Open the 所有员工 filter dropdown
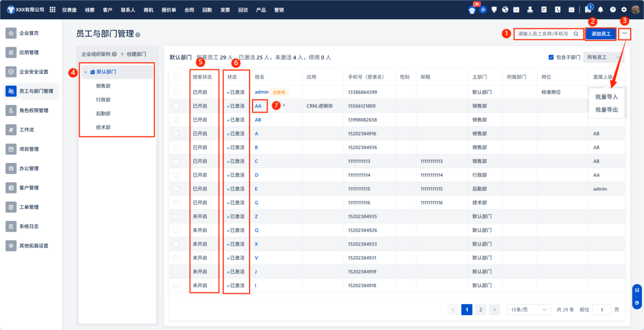This screenshot has width=644, height=330. tap(604, 58)
